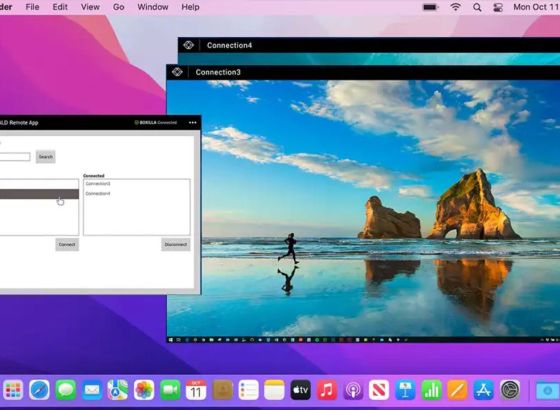The height and width of the screenshot is (410, 560).
Task: Click Windows Start button in Connection3
Action: 171,340
